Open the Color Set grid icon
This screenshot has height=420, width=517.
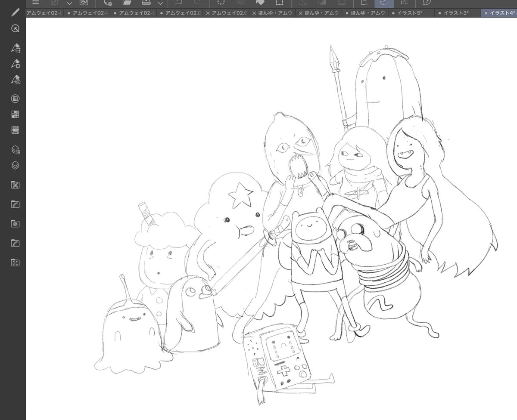coord(15,114)
